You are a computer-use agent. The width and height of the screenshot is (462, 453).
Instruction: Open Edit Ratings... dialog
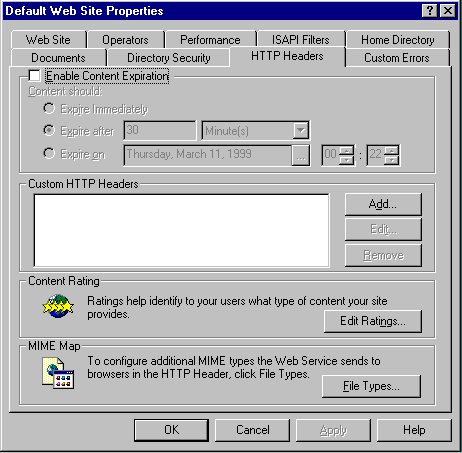[373, 321]
